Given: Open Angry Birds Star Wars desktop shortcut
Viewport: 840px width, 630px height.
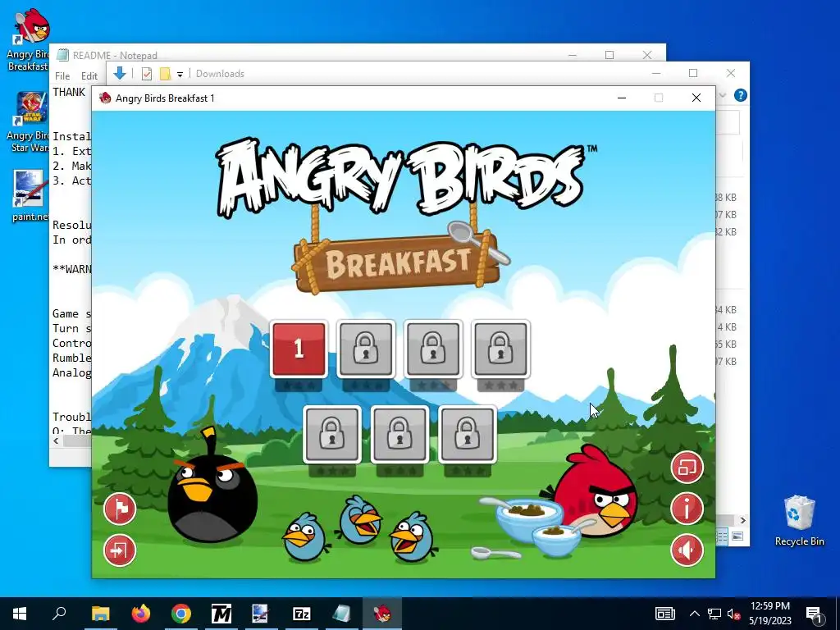Looking at the screenshot, I should [30, 122].
